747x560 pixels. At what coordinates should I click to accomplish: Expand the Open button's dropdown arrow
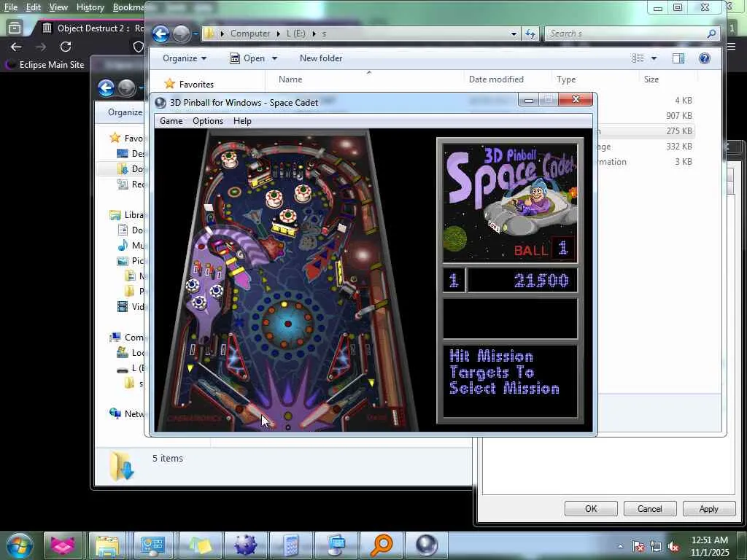tap(274, 58)
